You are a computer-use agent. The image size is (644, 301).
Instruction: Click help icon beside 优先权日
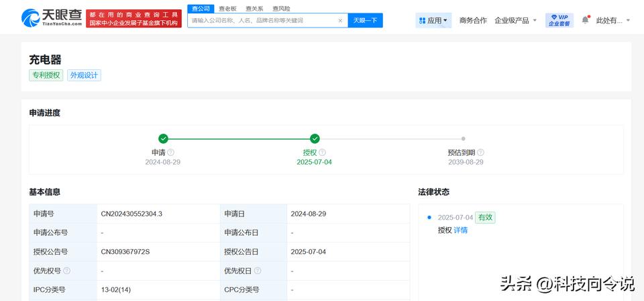(x=258, y=271)
